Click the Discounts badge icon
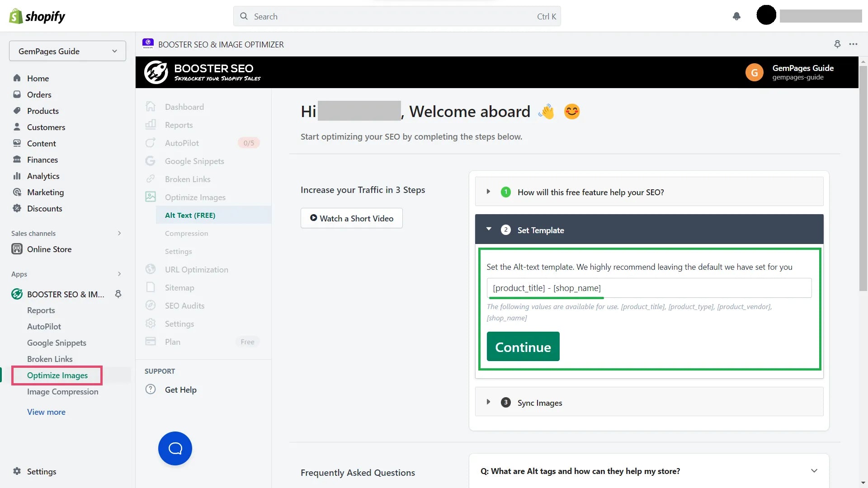Screen dimensions: 868x488 click(x=17, y=208)
